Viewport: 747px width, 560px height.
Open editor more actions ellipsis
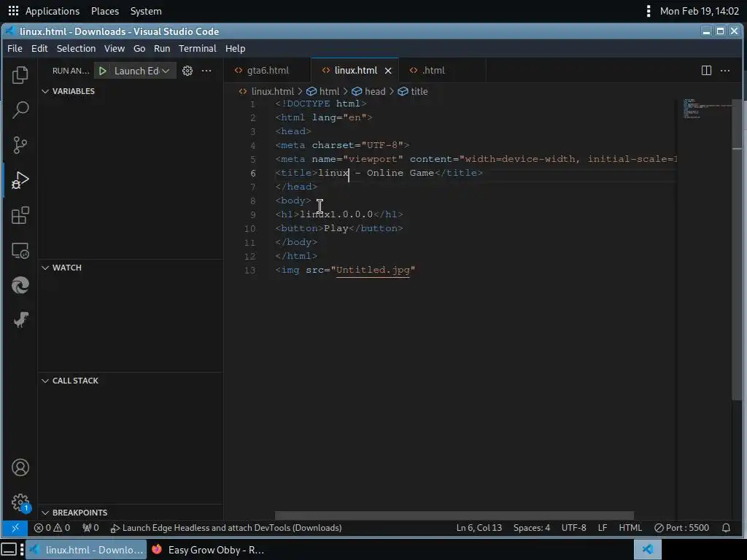[x=725, y=71]
